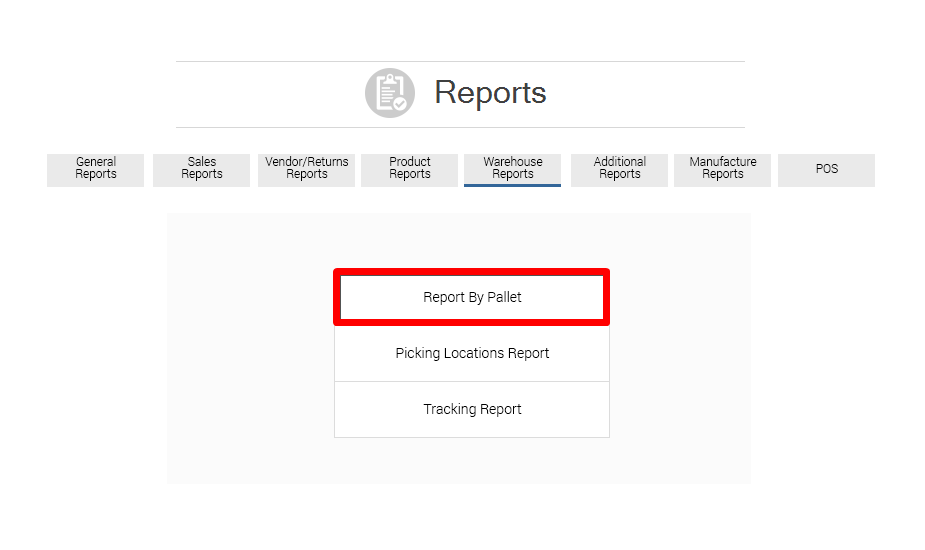925x550 pixels.
Task: Click the active Warehouse Reports tab
Action: coord(513,168)
